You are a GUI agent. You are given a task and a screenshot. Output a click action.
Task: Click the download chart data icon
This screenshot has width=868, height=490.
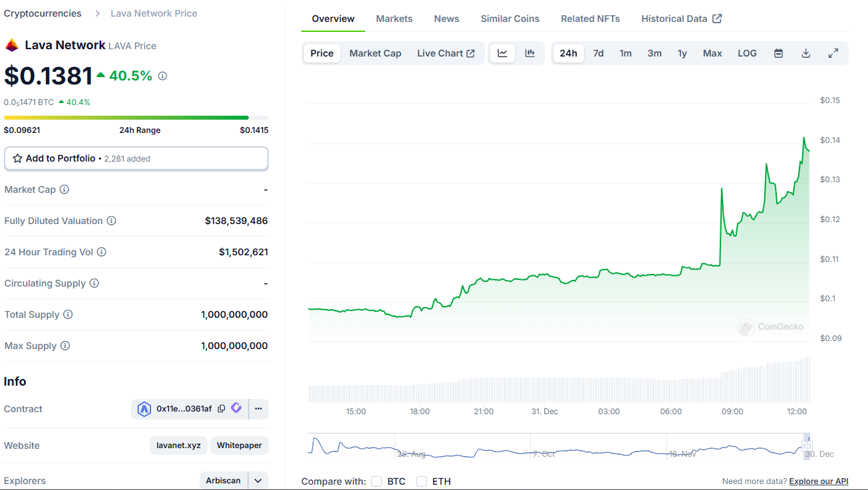point(805,53)
